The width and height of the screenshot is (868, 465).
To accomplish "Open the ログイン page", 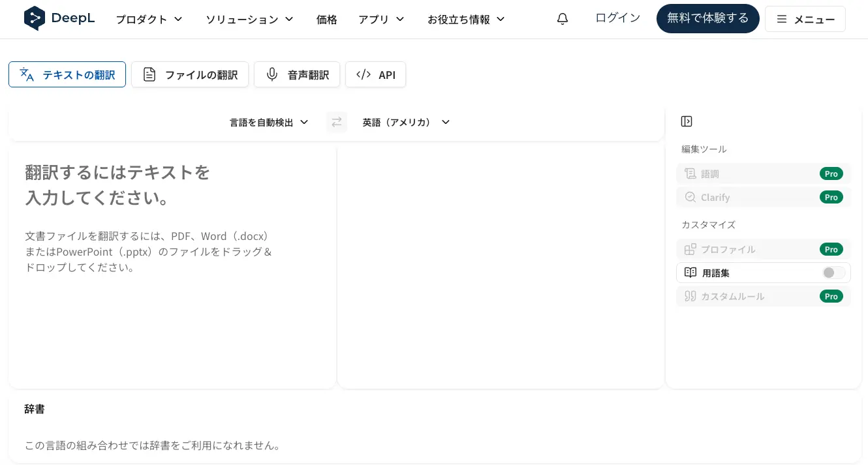I will 617,18.
